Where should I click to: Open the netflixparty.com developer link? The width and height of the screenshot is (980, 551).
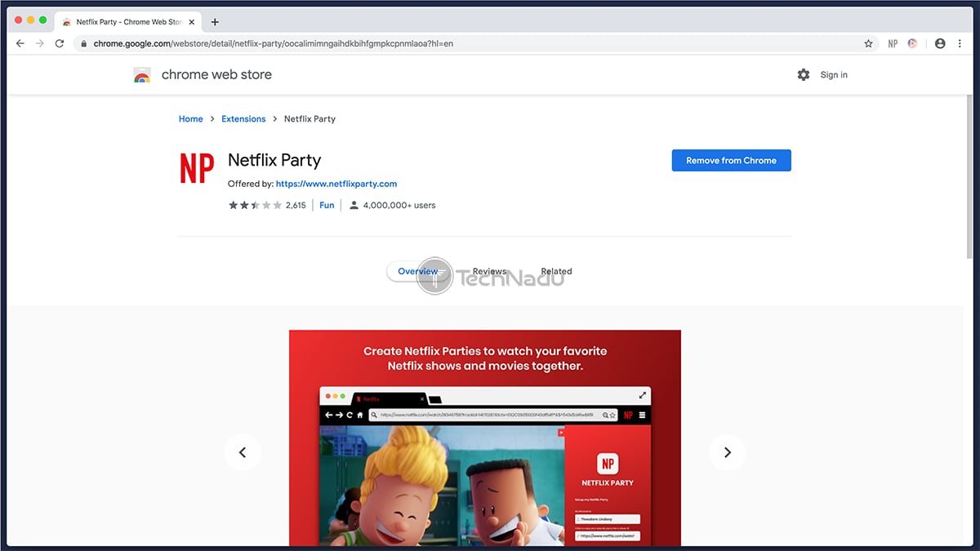pyautogui.click(x=336, y=184)
